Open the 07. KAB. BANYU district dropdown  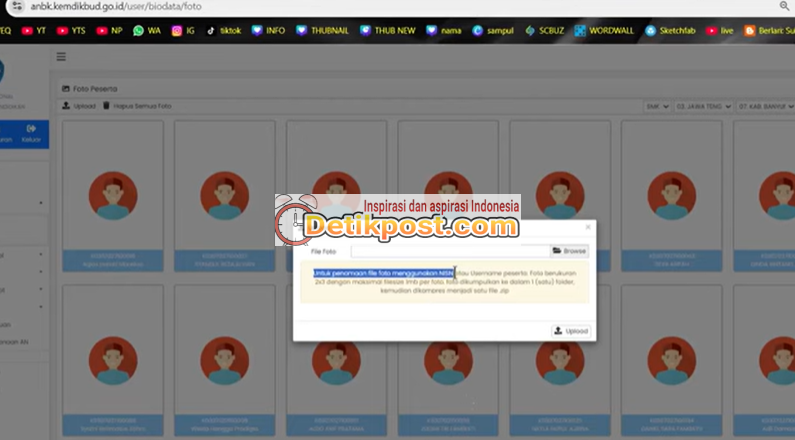click(x=766, y=106)
